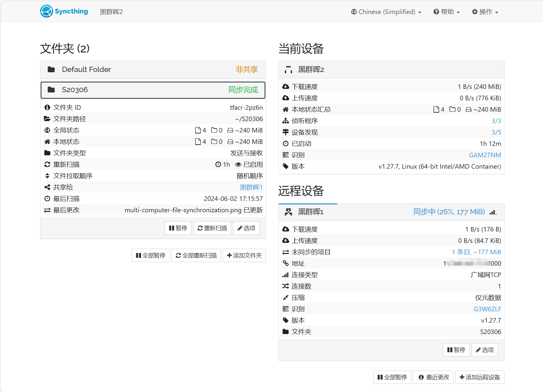Click the folder icon beside S20306
This screenshot has height=392, width=543.
click(x=51, y=90)
